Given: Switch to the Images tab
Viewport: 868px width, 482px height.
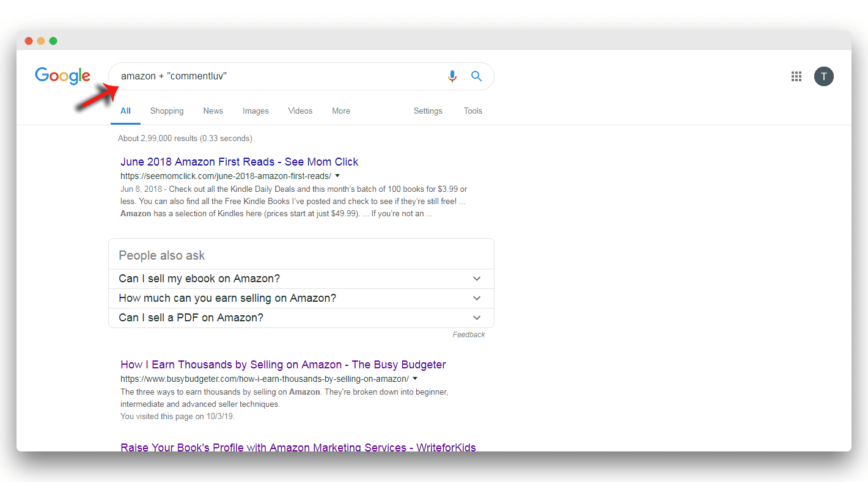Looking at the screenshot, I should tap(256, 111).
